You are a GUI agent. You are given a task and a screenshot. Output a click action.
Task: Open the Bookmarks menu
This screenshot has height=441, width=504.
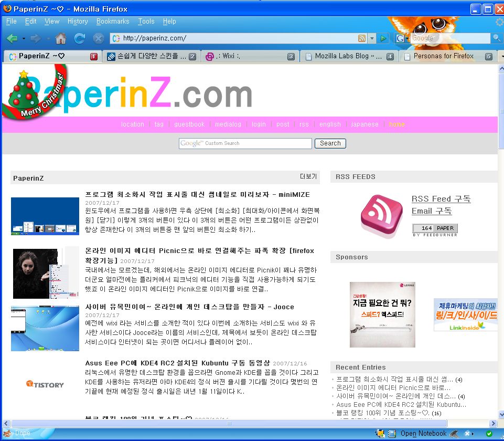(x=113, y=22)
